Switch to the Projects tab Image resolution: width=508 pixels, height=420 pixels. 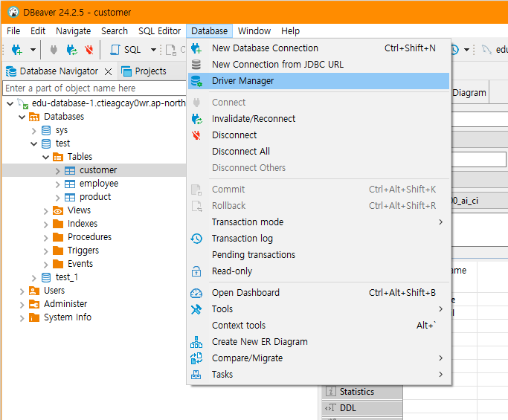point(144,71)
